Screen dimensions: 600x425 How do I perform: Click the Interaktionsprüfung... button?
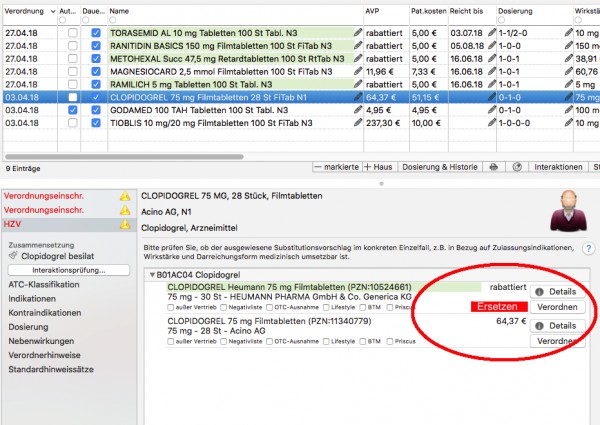[x=69, y=270]
